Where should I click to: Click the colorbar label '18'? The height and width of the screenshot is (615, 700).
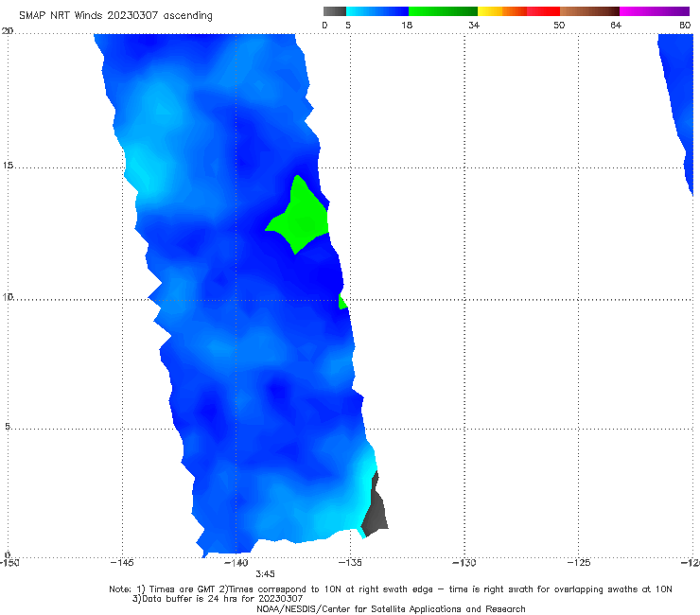tap(407, 26)
